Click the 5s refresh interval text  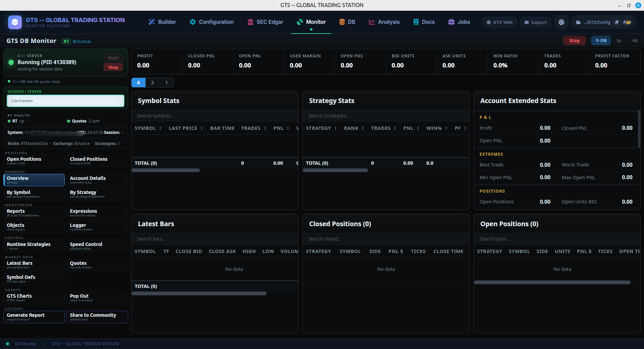pyautogui.click(x=619, y=41)
